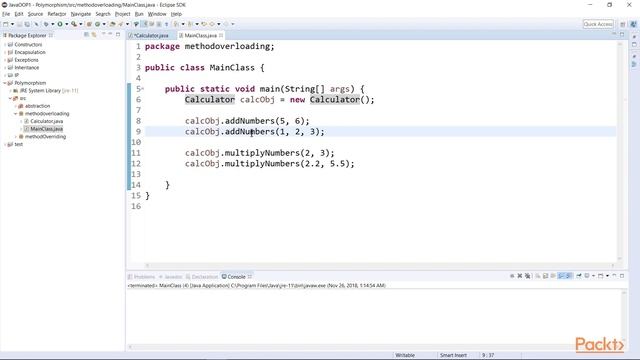This screenshot has width=640, height=360.
Task: Click the Quick Access search field
Action: pos(598,24)
